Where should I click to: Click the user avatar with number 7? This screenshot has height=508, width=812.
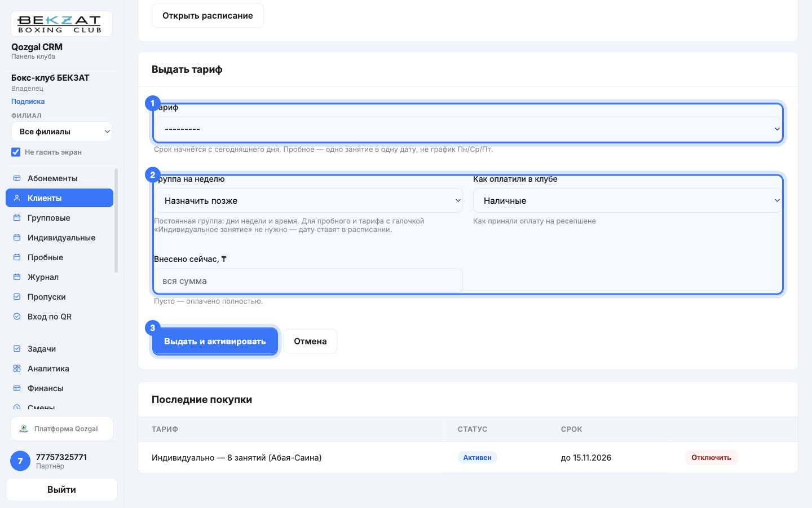tap(20, 461)
